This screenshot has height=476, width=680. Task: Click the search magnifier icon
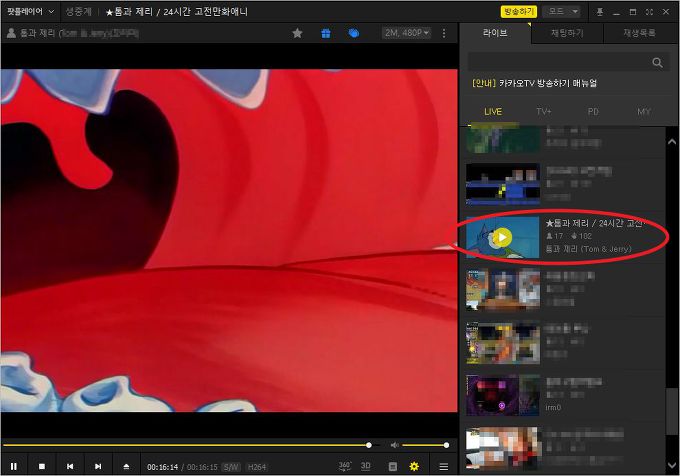click(657, 62)
